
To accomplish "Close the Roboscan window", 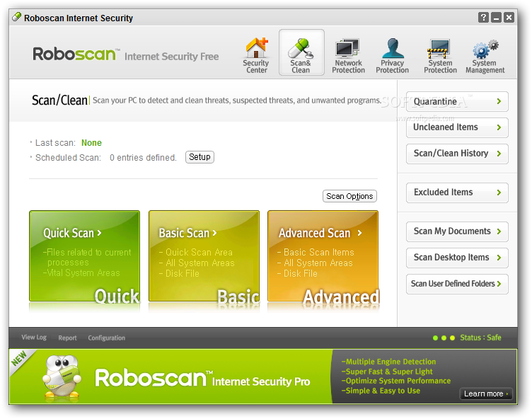I will coord(509,17).
